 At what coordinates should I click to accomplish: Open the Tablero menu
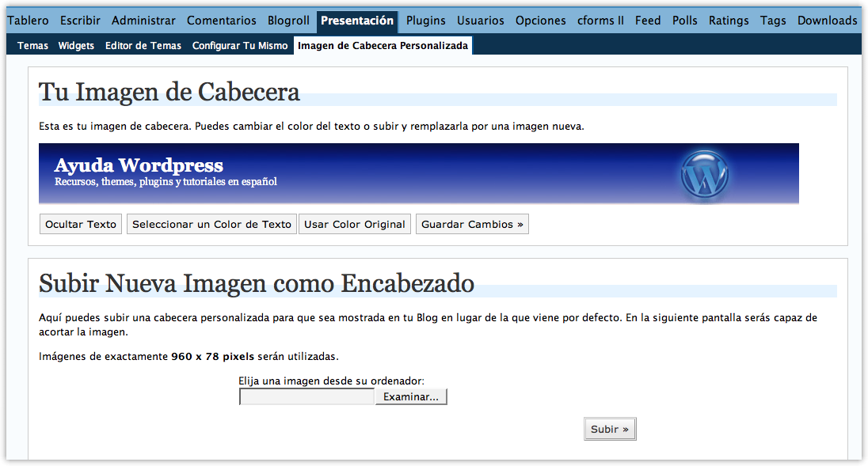[28, 21]
